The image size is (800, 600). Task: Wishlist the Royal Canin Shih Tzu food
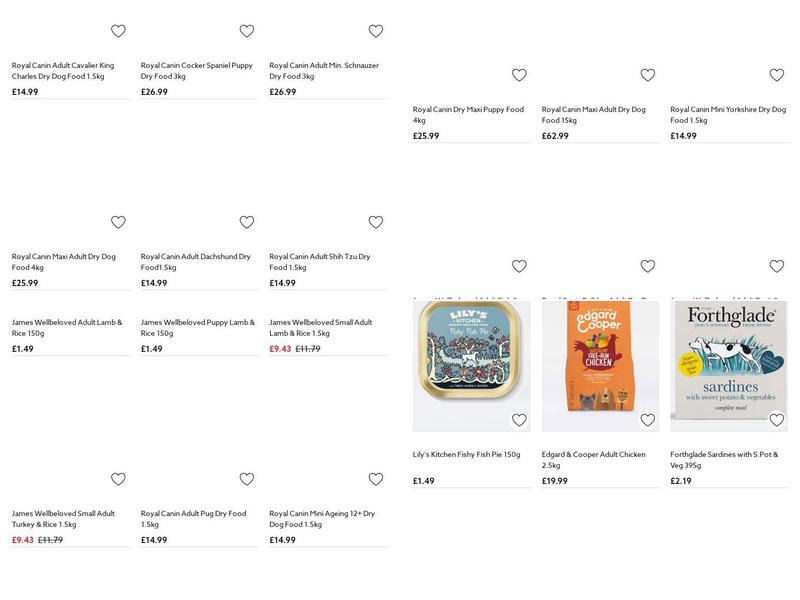(x=376, y=222)
